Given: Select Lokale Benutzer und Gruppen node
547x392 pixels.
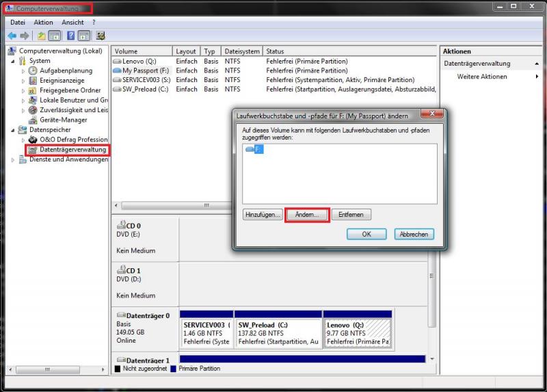Looking at the screenshot, I should pyautogui.click(x=73, y=100).
